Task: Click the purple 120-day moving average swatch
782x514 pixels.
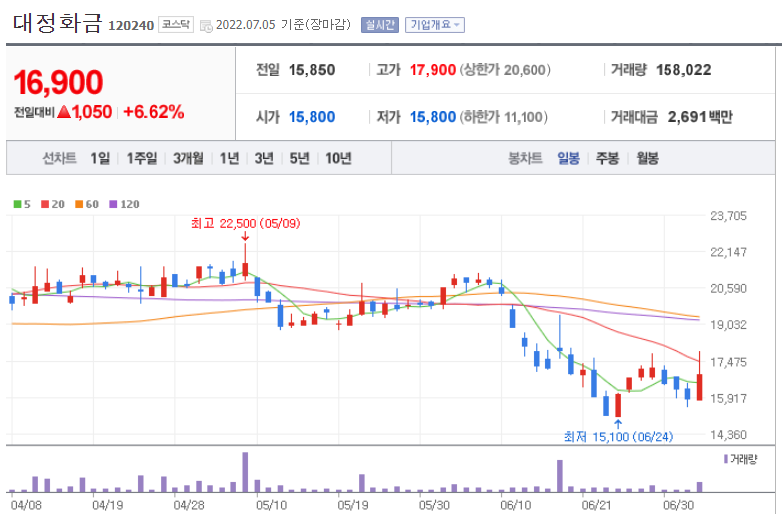Action: pos(113,204)
